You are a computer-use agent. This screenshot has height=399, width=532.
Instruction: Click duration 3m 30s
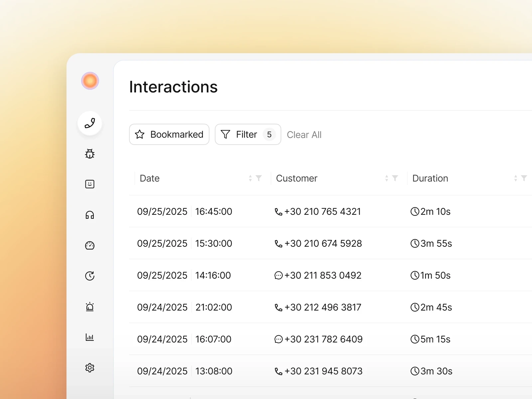(436, 371)
